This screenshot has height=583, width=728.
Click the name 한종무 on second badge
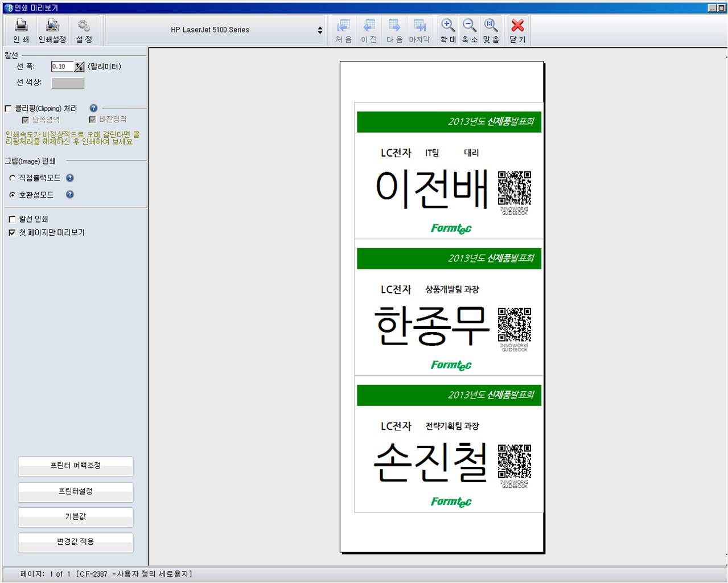432,326
